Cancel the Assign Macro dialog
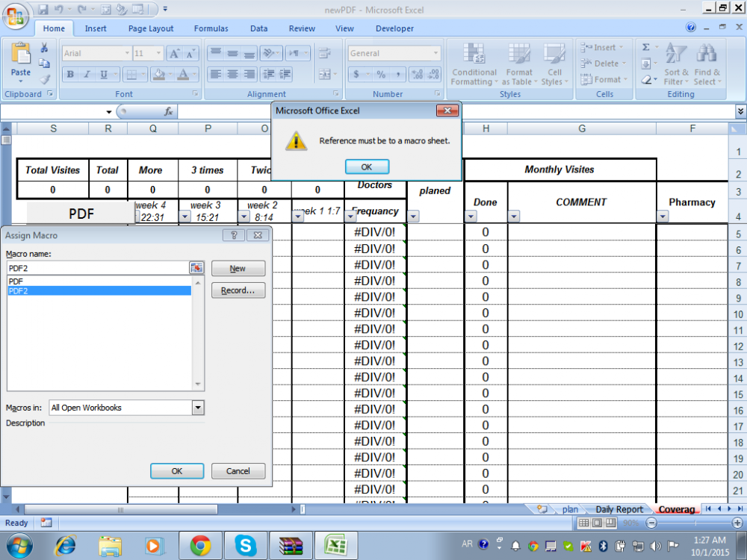Screen dimensions: 747x560 pyautogui.click(x=238, y=471)
